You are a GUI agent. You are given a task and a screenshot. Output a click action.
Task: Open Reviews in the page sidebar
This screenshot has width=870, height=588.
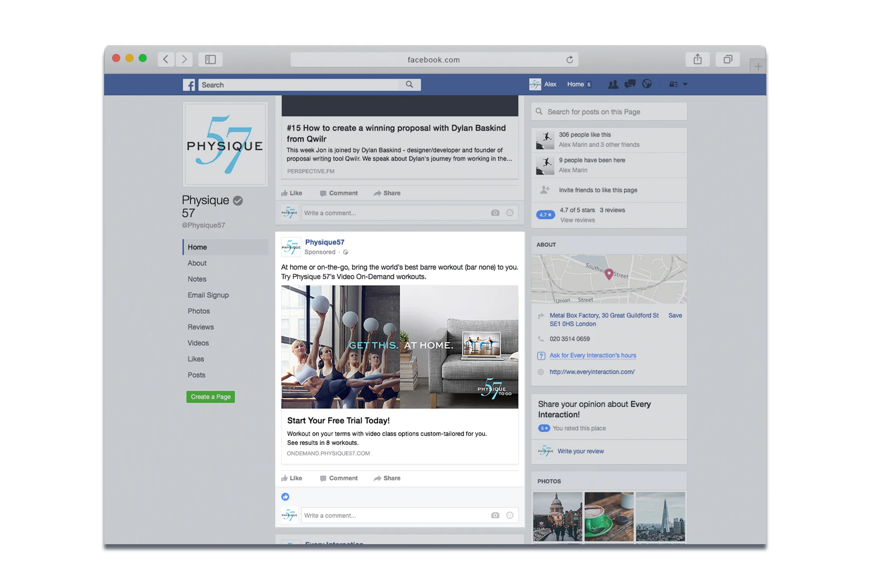point(201,327)
